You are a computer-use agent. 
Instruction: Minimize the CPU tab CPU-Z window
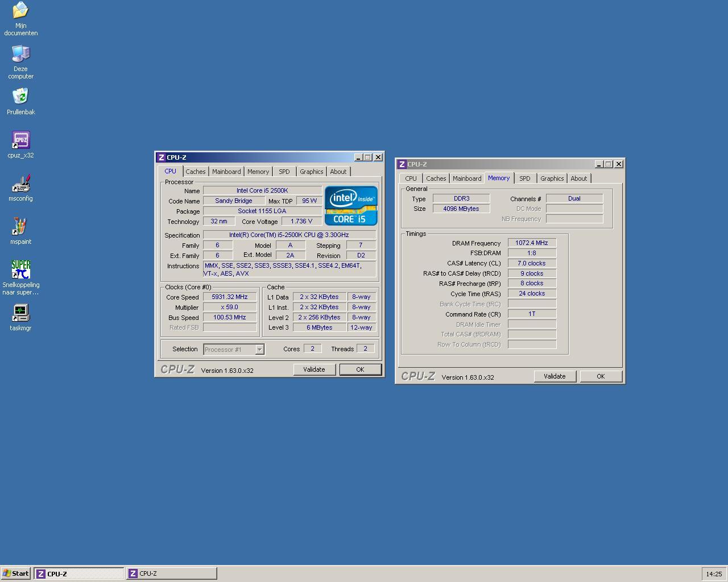(358, 157)
